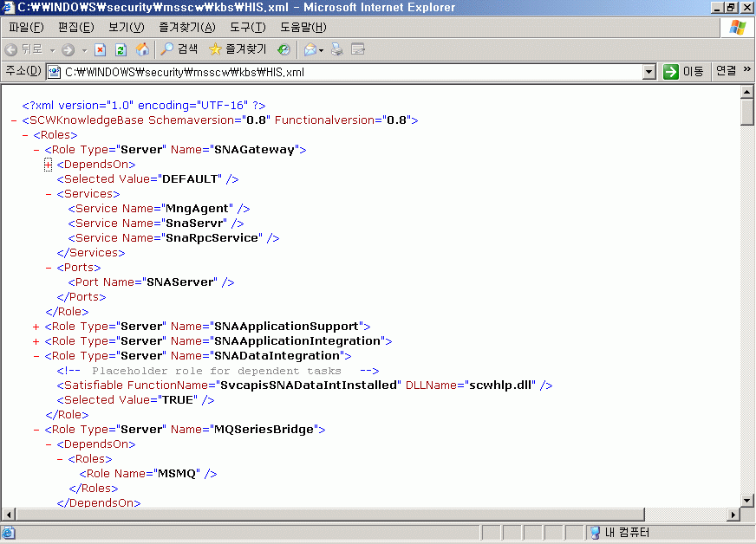
Task: Click the Port Name="SNAServer" line
Action: [x=152, y=282]
